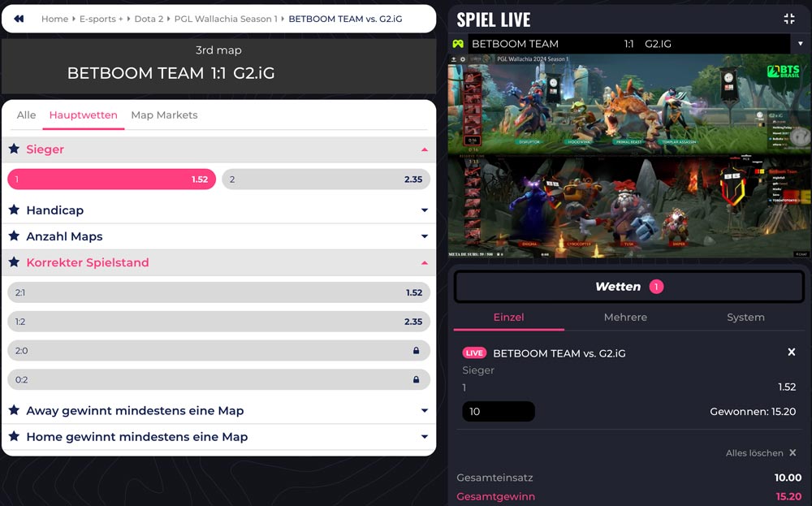Click the stake input field showing 10
812x506 pixels.
point(499,411)
